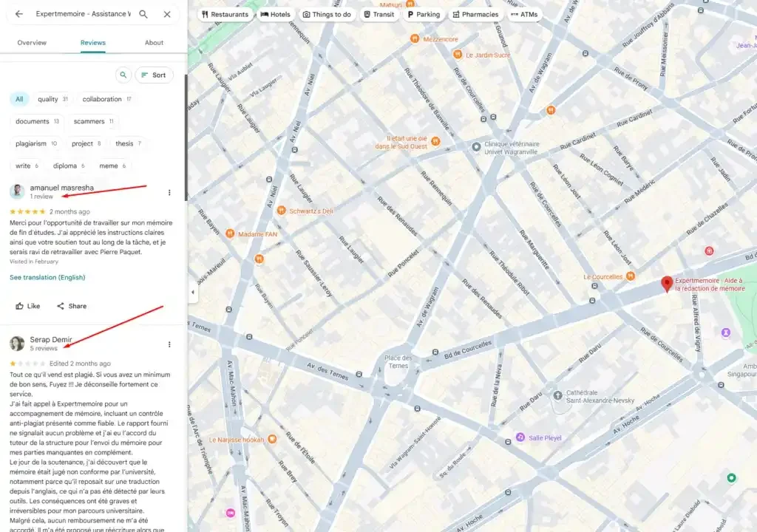The width and height of the screenshot is (757, 532).
Task: Open more options for Serap Demir's review
Action: (x=169, y=344)
